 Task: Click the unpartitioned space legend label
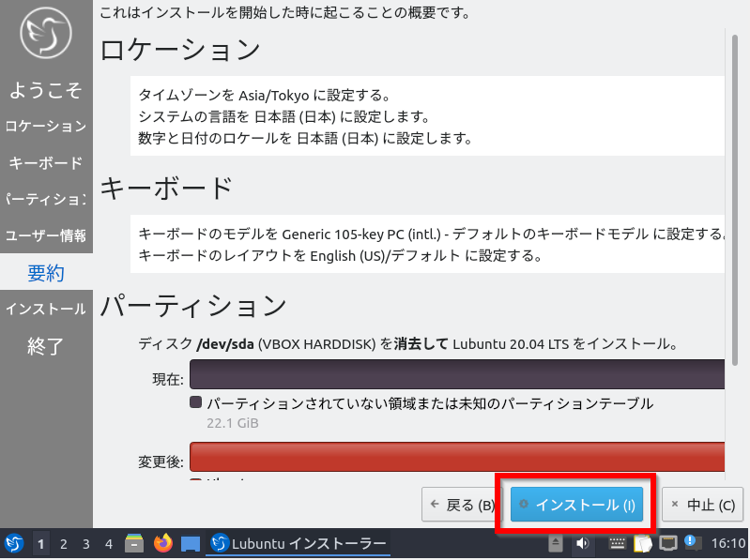pyautogui.click(x=430, y=403)
